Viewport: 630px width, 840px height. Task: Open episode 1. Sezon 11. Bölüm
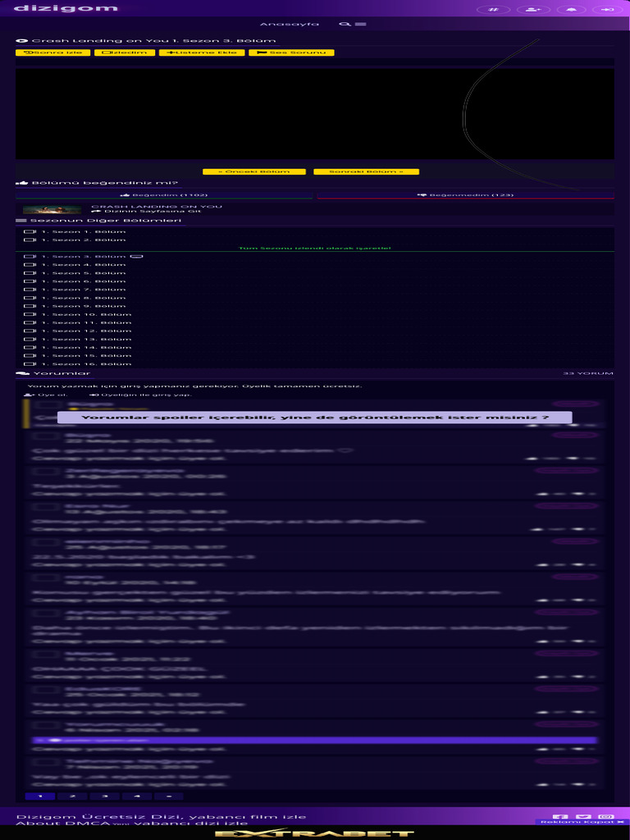coord(86,322)
